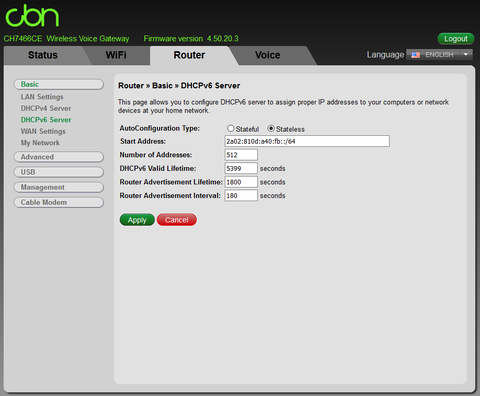
Task: Click the 'Router Advertisement Lifetime:' label
Action: [171, 182]
